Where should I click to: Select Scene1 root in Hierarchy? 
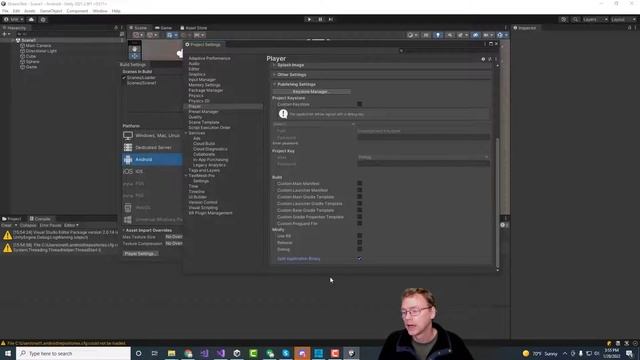coord(28,40)
